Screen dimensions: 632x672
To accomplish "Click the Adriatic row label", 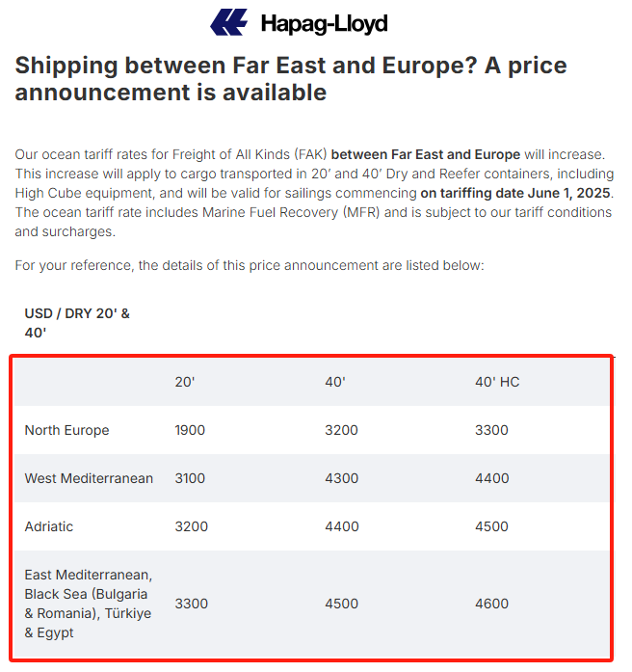I will coord(49,526).
